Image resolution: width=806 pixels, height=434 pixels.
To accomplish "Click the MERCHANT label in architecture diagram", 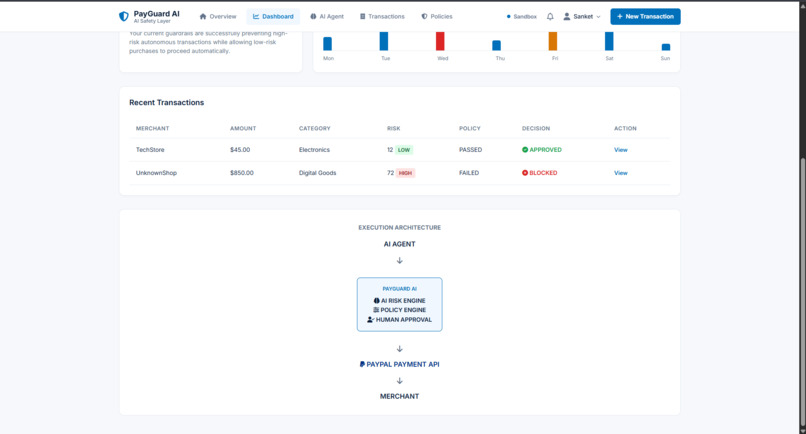I will click(399, 396).
